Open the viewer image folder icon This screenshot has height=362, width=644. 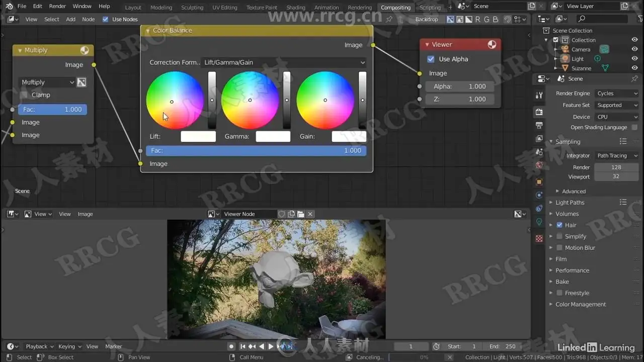tap(300, 214)
